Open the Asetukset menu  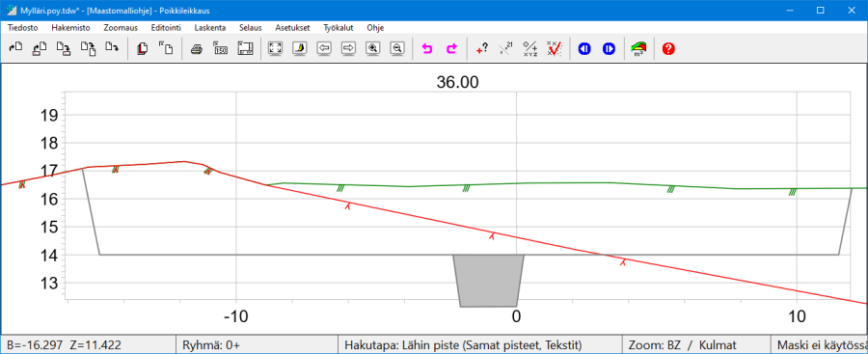pyautogui.click(x=292, y=27)
